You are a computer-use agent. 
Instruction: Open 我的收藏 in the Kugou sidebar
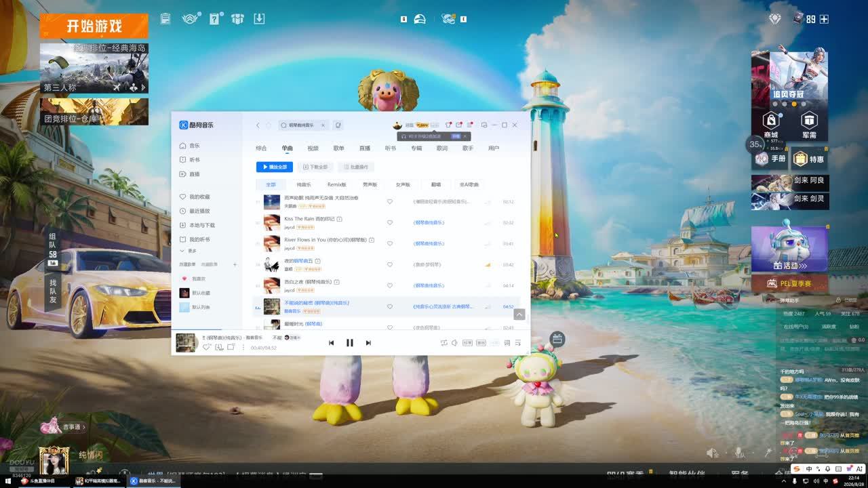point(195,197)
